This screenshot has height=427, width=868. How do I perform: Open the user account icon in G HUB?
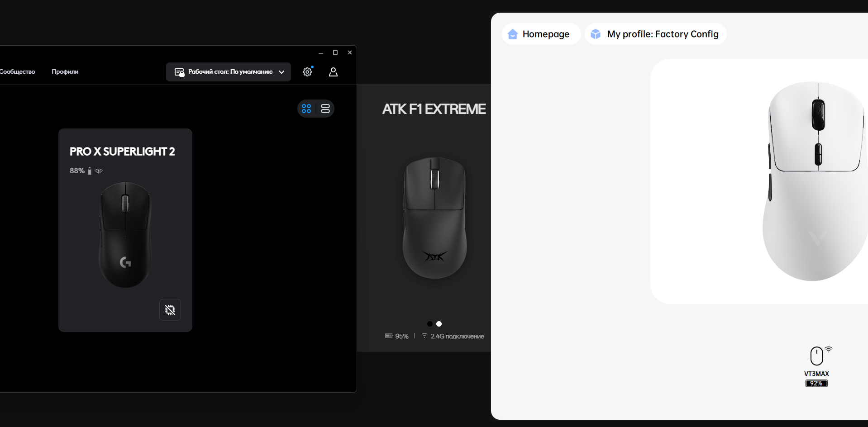(x=333, y=72)
